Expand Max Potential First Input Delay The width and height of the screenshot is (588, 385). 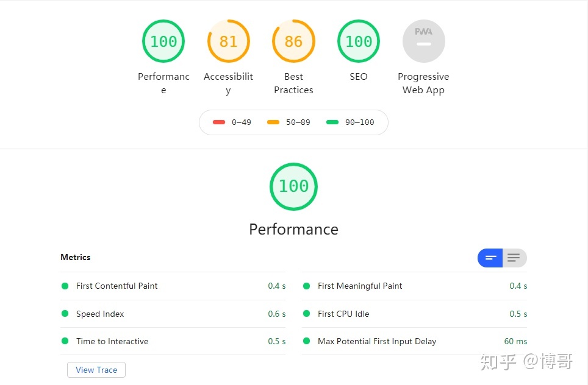pyautogui.click(x=414, y=341)
